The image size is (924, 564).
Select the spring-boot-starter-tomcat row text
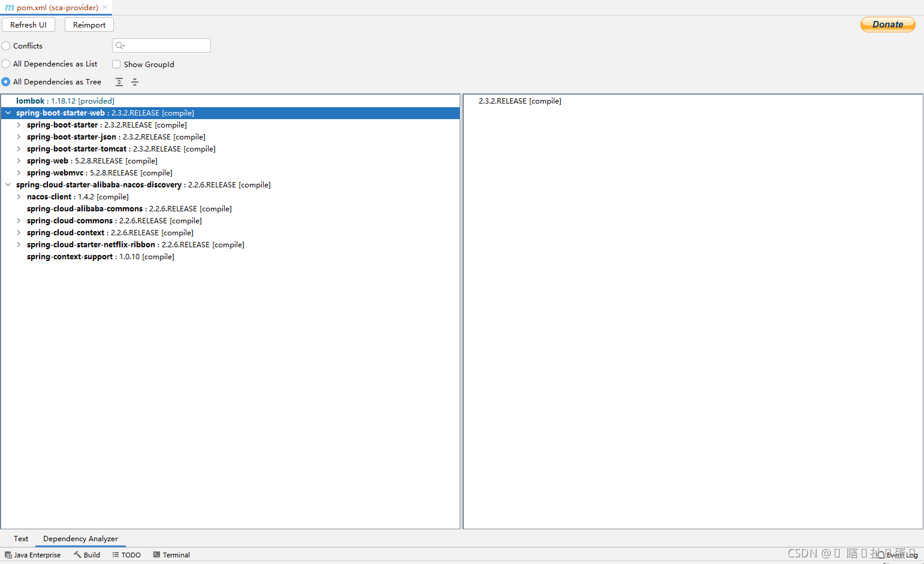[x=121, y=149]
